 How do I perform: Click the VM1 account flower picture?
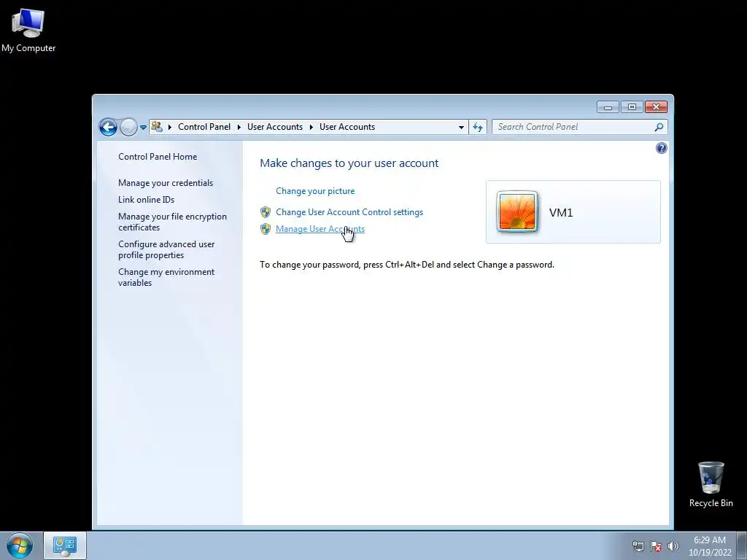point(517,212)
